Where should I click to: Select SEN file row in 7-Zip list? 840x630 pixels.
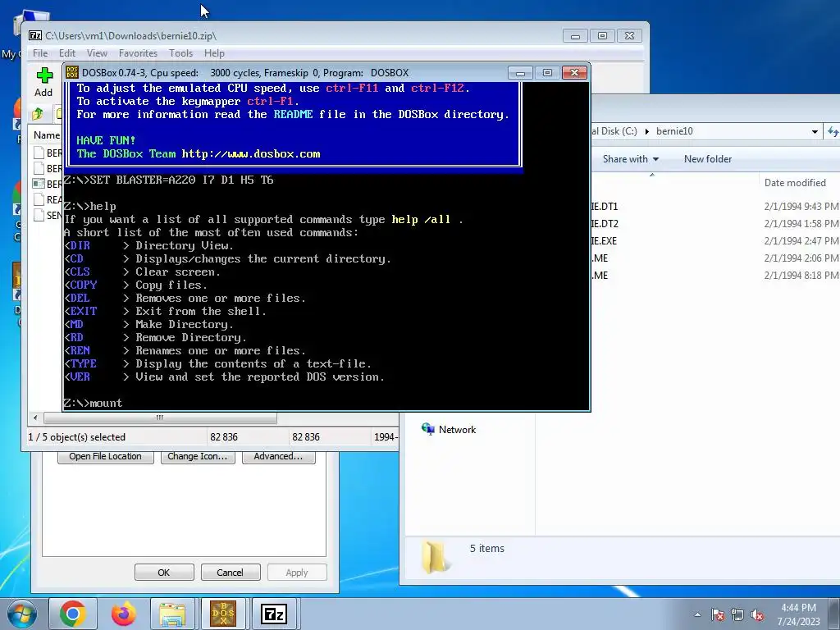tap(47, 215)
